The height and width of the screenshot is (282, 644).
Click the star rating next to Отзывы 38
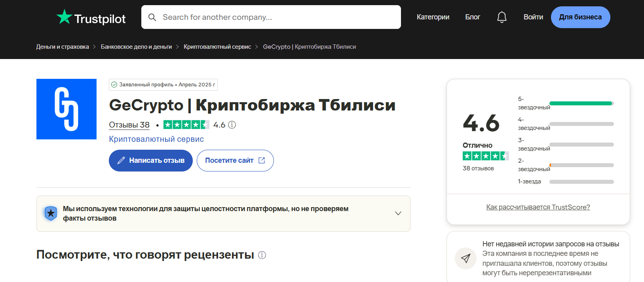click(x=186, y=125)
